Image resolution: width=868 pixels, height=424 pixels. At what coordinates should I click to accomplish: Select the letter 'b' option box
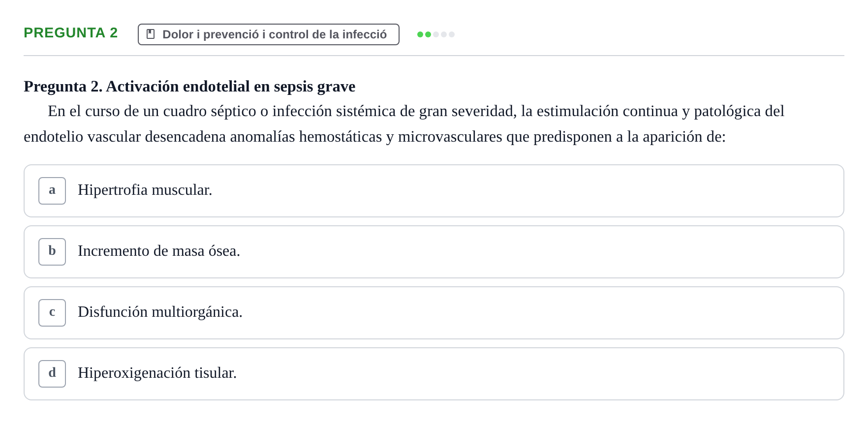(x=52, y=252)
